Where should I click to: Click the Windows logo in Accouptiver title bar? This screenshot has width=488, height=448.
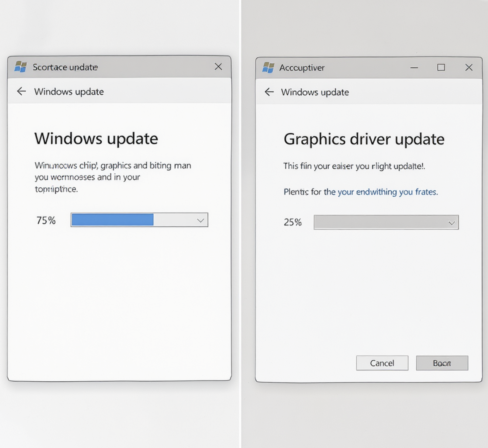pyautogui.click(x=268, y=67)
